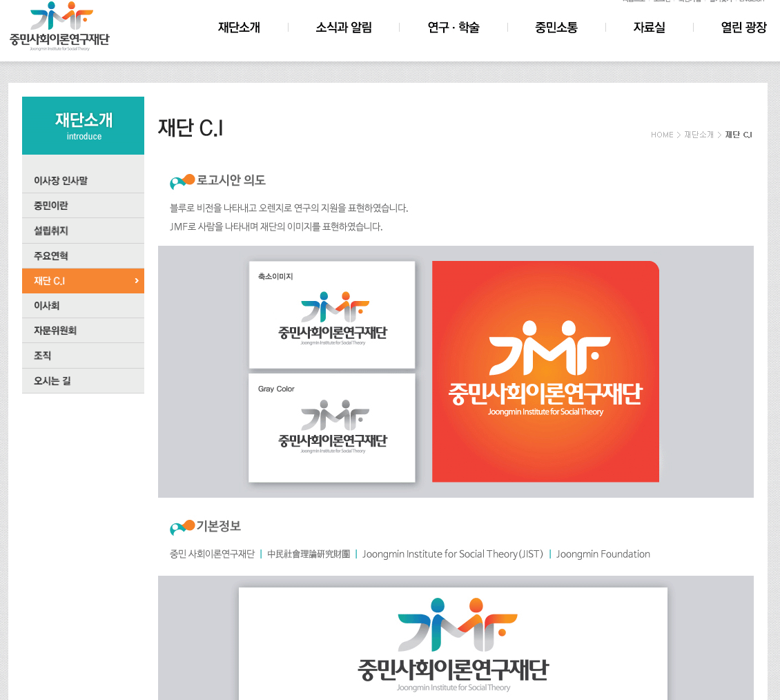Click the Chinese name 中民社會理論硏究財團
The image size is (780, 700).
[309, 554]
